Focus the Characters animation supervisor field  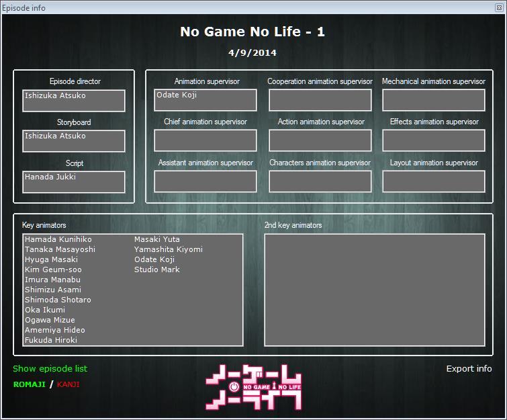coord(320,181)
